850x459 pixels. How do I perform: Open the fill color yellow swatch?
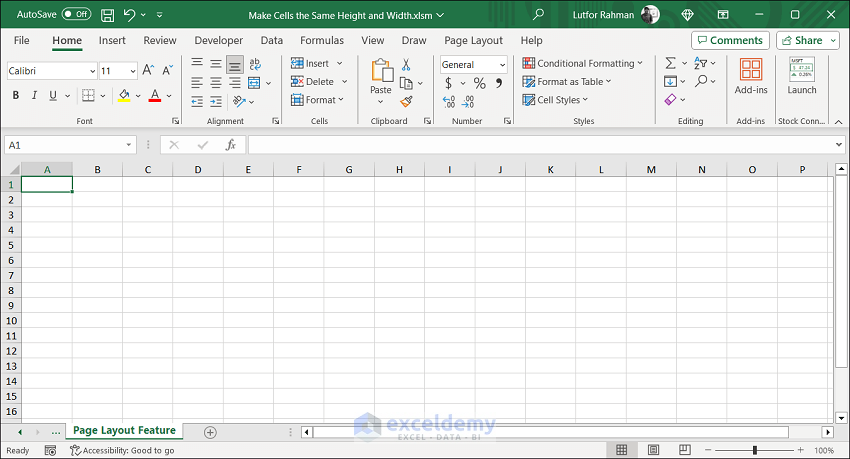coord(124,96)
